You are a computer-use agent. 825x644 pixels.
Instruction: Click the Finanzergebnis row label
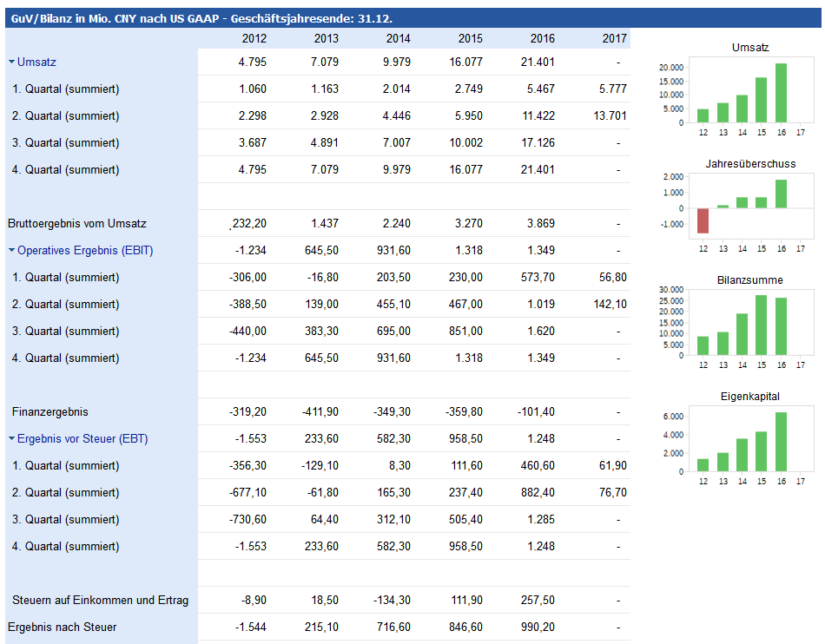tap(50, 412)
